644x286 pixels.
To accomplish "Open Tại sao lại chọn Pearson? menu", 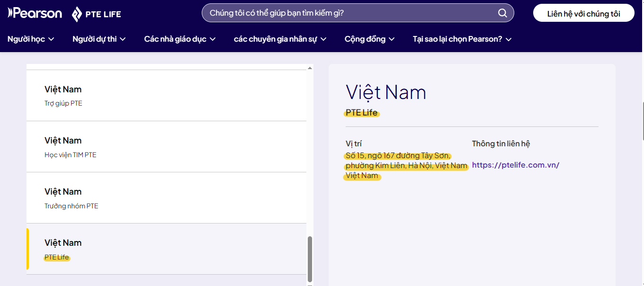I will tap(462, 39).
